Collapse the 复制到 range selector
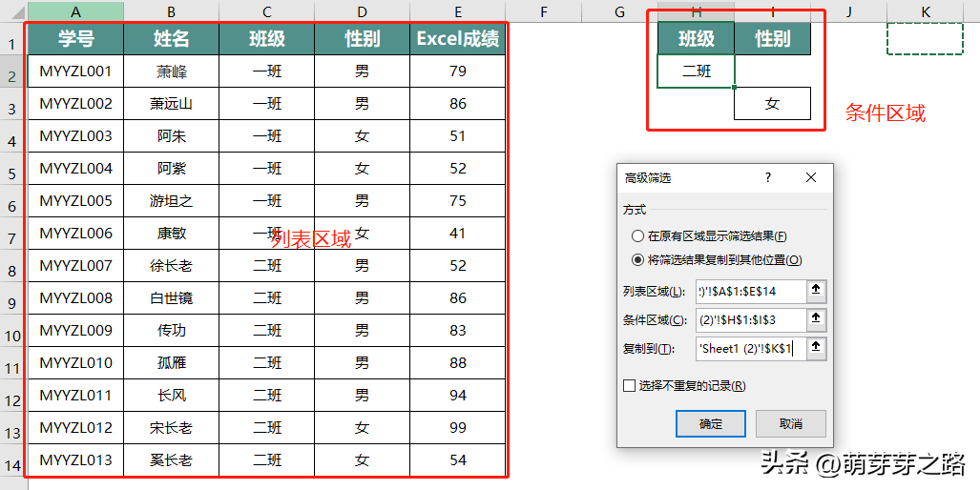Screen dimensions: 980x490 point(816,348)
